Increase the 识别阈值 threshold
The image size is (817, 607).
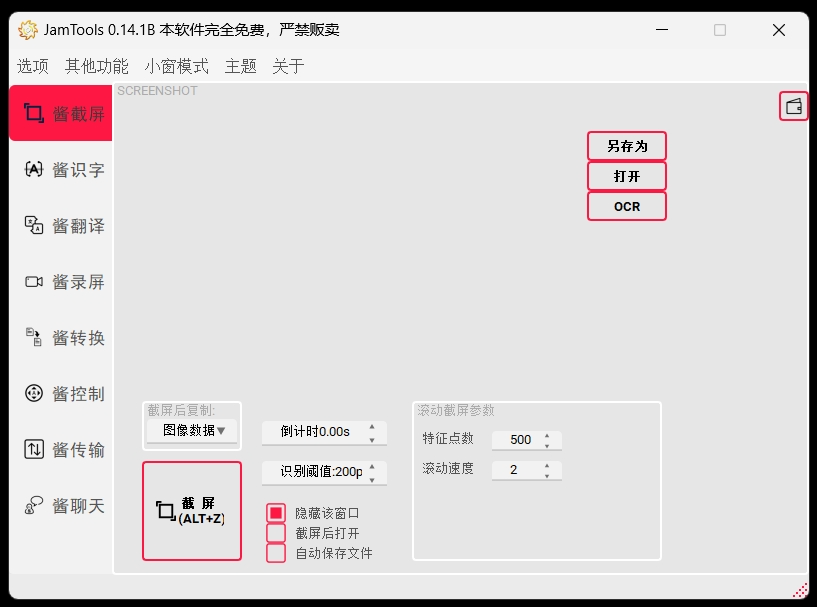coord(372,466)
